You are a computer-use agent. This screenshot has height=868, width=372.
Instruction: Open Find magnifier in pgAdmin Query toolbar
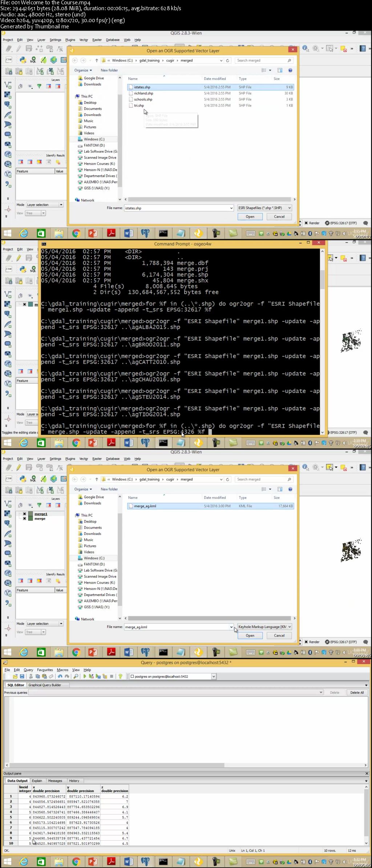[76, 676]
